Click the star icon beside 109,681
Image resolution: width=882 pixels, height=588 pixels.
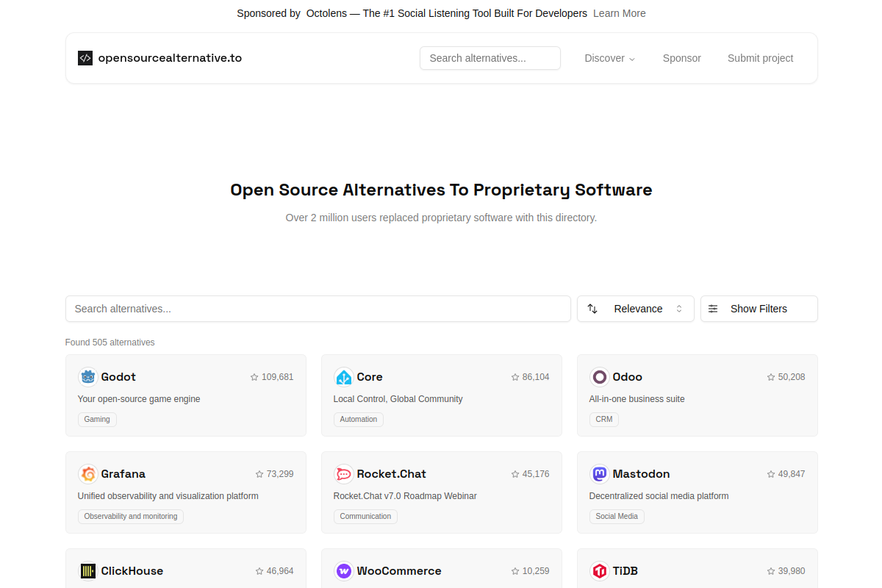tap(254, 377)
